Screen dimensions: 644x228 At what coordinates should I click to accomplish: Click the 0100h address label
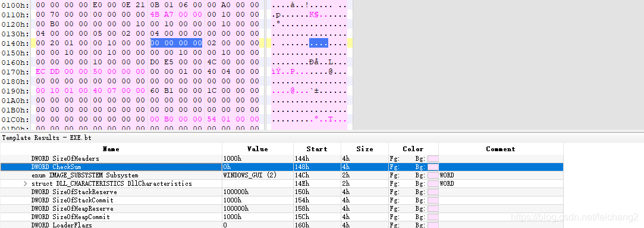[x=15, y=5]
